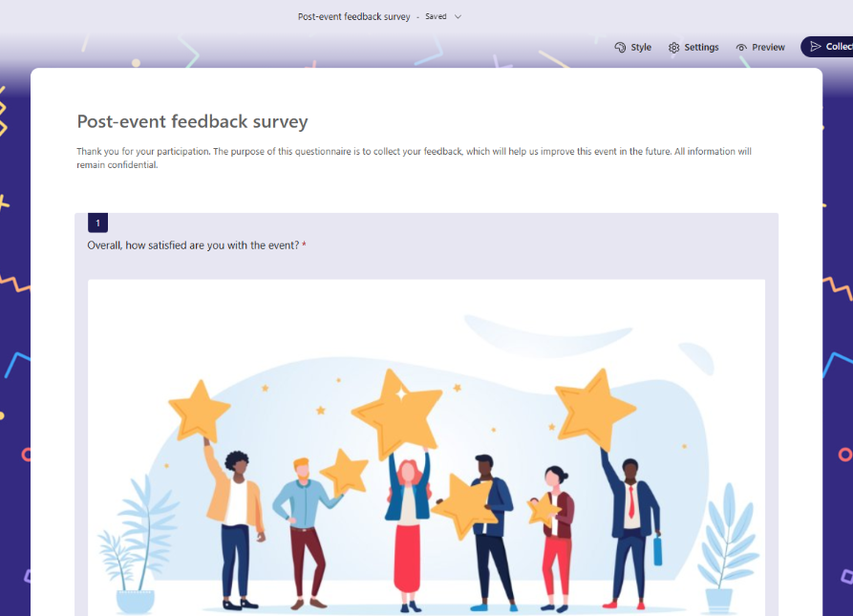Image resolution: width=853 pixels, height=616 pixels.
Task: Click the send arrow inside Collect responses
Action: click(816, 45)
